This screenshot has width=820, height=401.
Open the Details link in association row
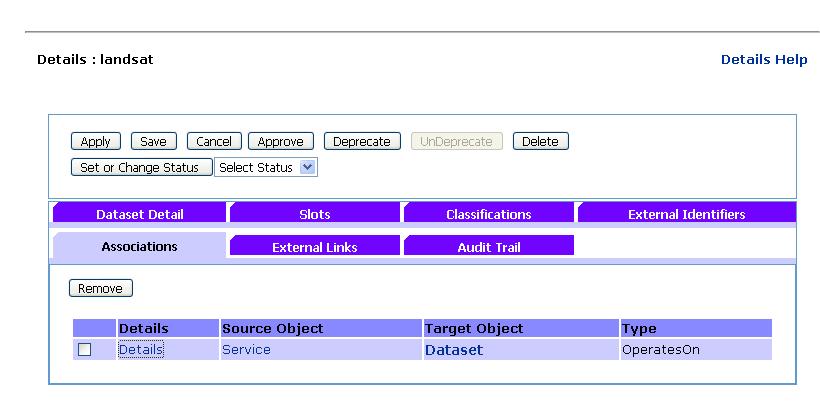pos(140,350)
